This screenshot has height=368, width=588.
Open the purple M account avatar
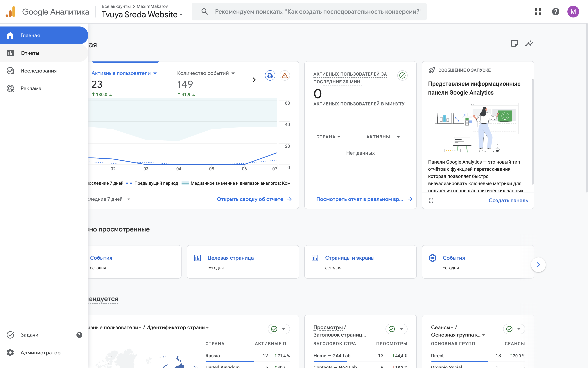[573, 11]
